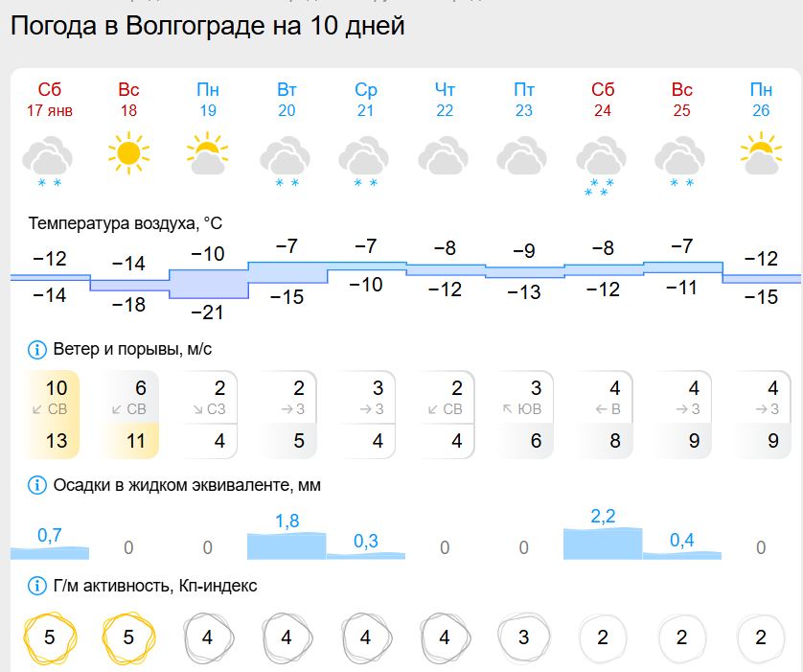
Task: Select the Вт 20 day column header
Action: pyautogui.click(x=287, y=99)
